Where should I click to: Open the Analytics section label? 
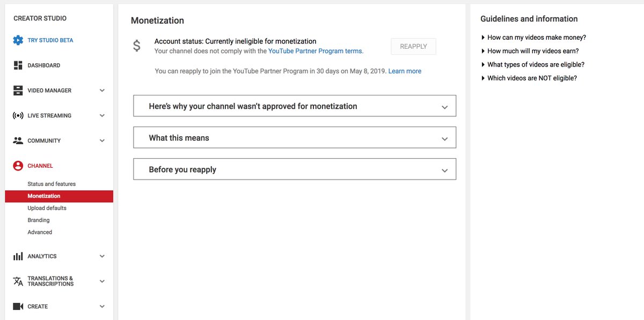point(42,256)
